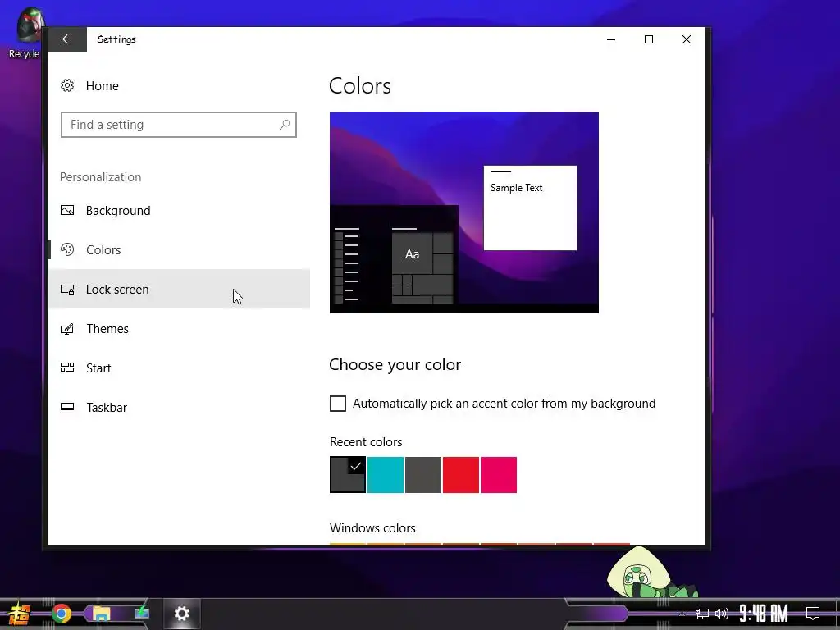Minimize the Settings window

[x=610, y=39]
